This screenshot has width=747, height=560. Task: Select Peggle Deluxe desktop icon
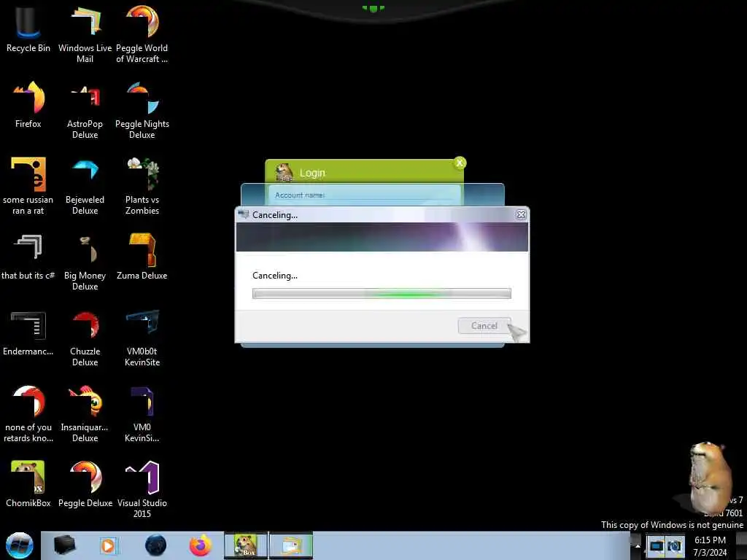pyautogui.click(x=85, y=484)
